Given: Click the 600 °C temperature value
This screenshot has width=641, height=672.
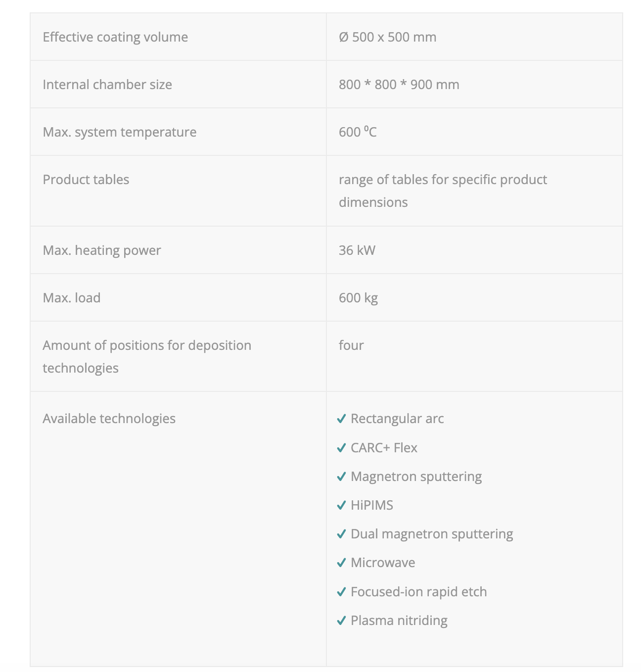Looking at the screenshot, I should tap(358, 132).
